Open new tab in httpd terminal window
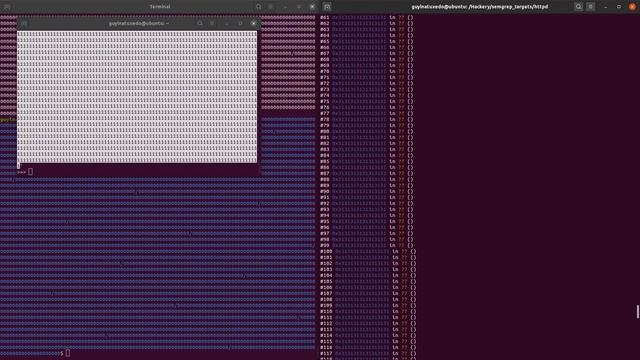 click(x=327, y=7)
